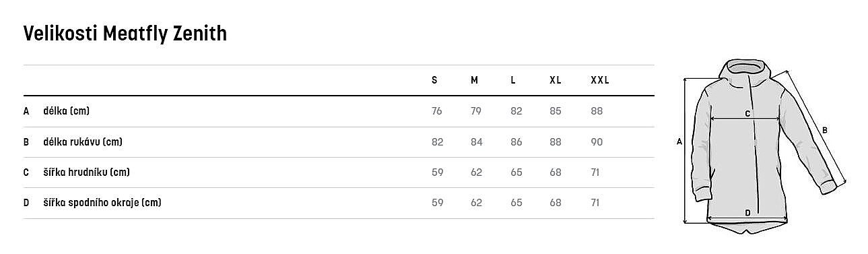The height and width of the screenshot is (254, 868).
Task: Select the XL size column header
Action: coord(555,80)
